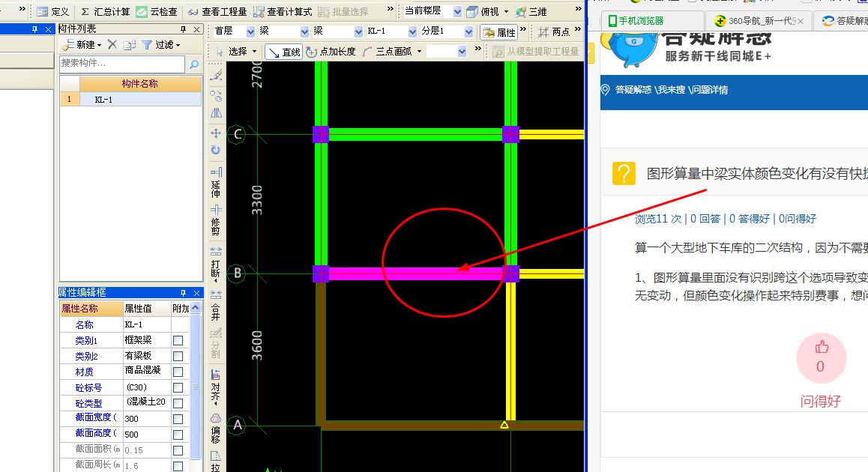Tick 附加 checkbox for 材质 row
The height and width of the screenshot is (472, 868).
click(178, 372)
